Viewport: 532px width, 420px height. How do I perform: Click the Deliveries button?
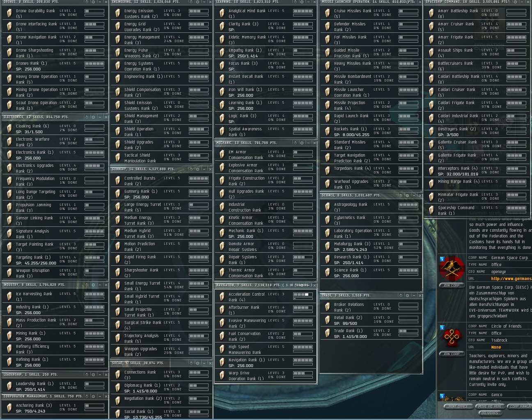pyautogui.click(x=490, y=413)
